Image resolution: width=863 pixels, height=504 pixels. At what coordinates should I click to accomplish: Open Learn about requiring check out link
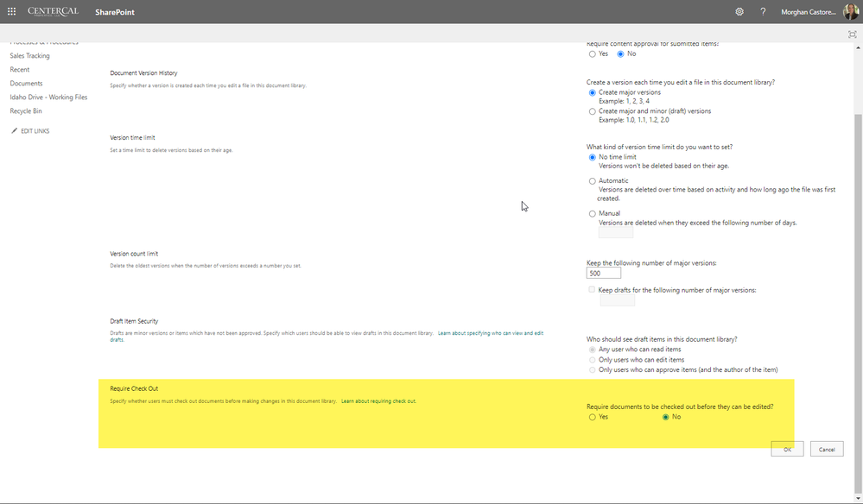click(x=378, y=401)
